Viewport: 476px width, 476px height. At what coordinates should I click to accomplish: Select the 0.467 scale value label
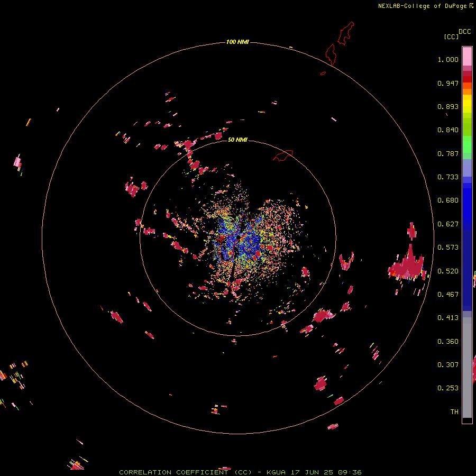[448, 295]
